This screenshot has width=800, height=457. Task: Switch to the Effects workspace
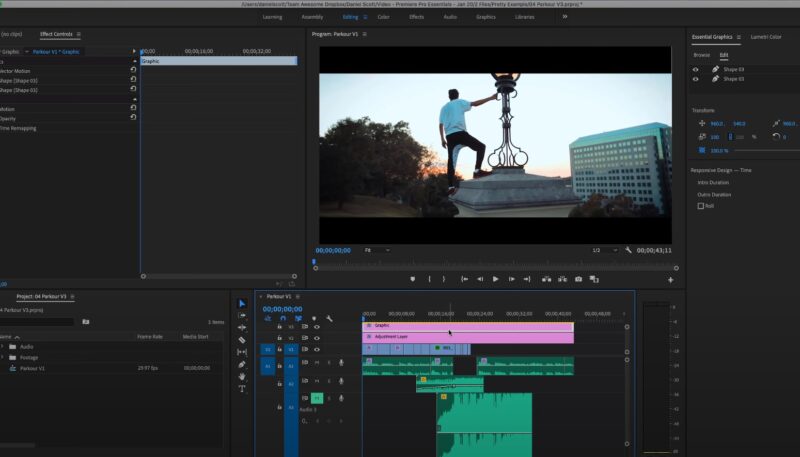[x=416, y=17]
